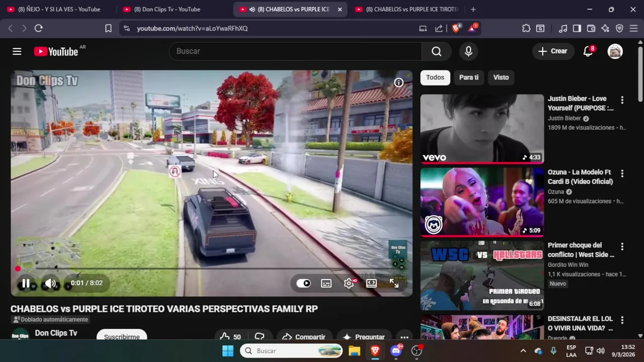The width and height of the screenshot is (644, 362).
Task: Click the Crear button
Action: tap(552, 51)
